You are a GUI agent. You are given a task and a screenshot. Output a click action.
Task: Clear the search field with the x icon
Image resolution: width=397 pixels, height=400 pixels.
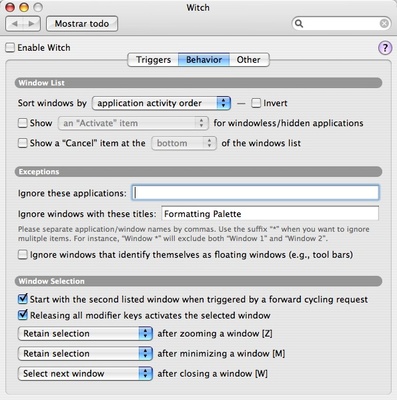pos(384,23)
